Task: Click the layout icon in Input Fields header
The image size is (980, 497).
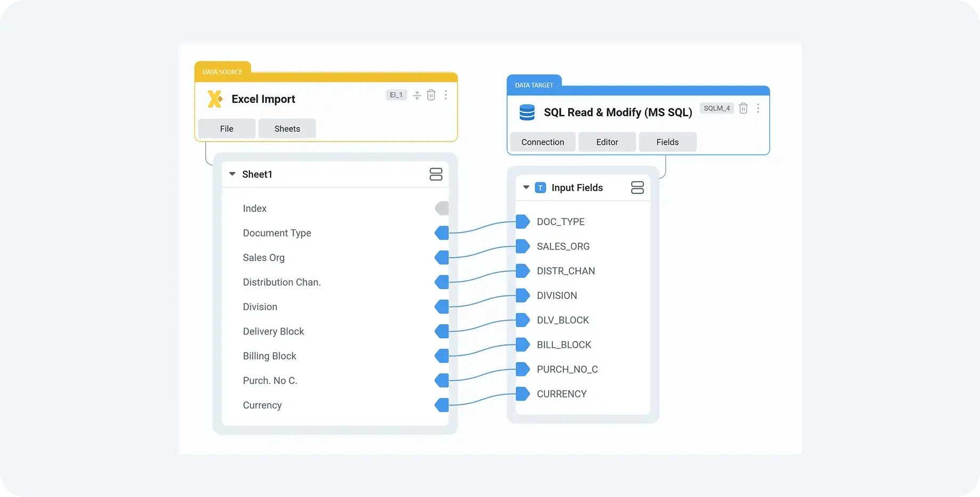Action: pos(637,188)
